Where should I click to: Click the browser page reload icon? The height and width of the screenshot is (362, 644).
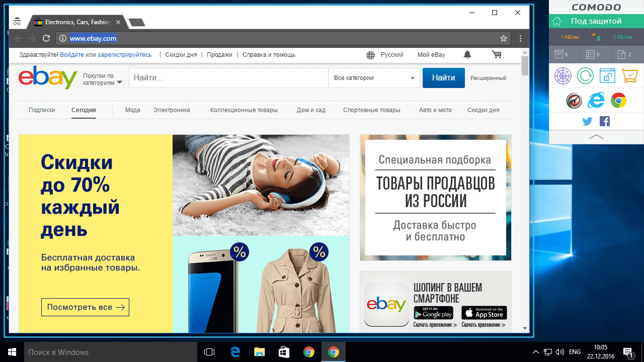pyautogui.click(x=46, y=38)
